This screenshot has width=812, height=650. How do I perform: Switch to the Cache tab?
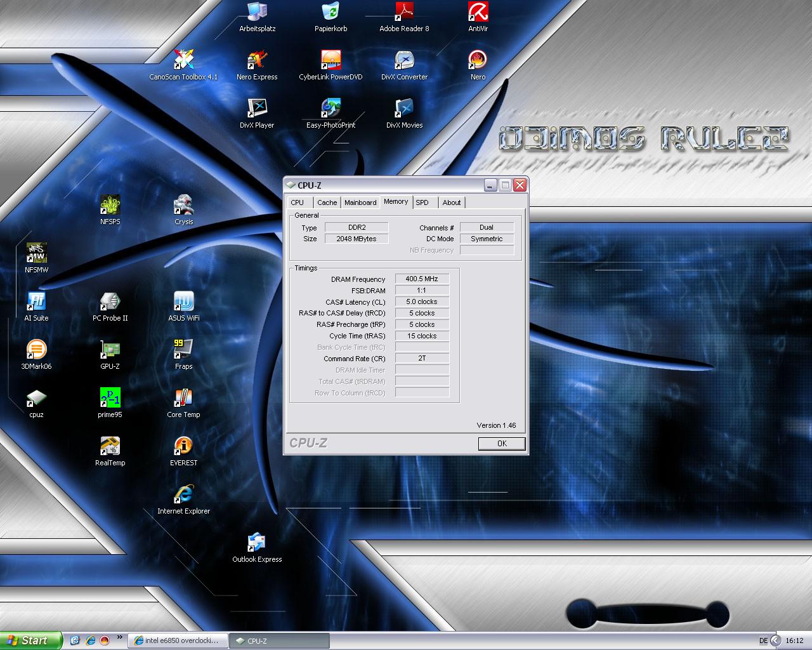pos(327,202)
